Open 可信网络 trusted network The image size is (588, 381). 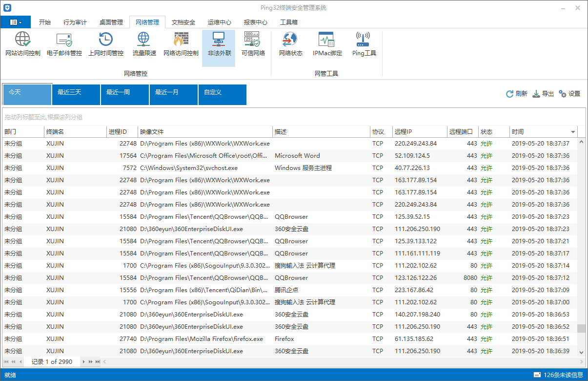tap(253, 45)
